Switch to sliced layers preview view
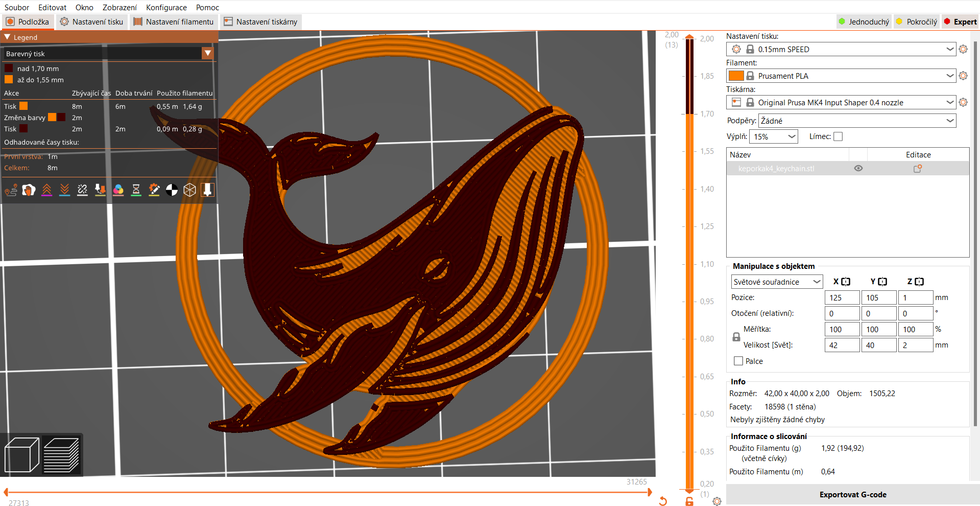 61,454
